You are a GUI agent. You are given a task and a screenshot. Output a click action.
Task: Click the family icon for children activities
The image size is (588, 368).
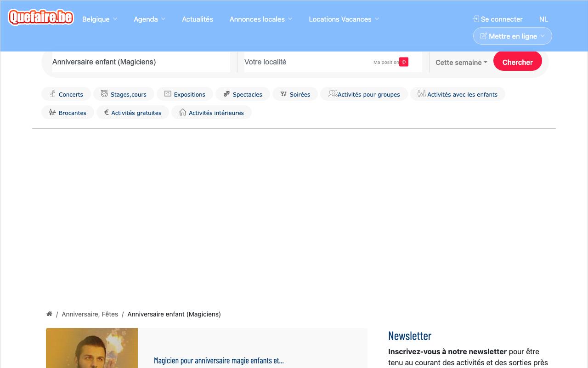coord(422,94)
